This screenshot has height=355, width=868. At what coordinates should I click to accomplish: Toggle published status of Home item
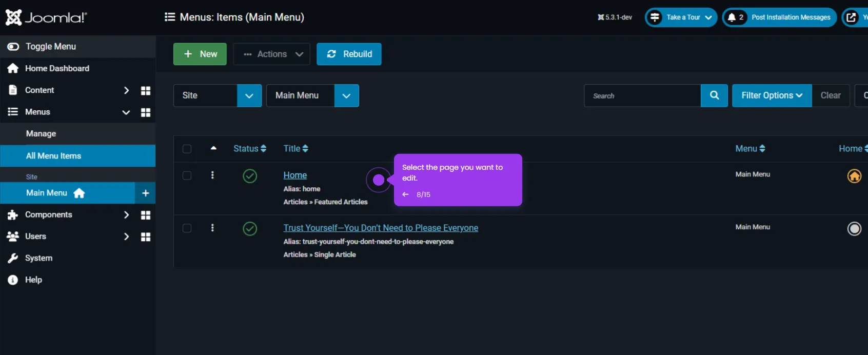[x=250, y=176]
